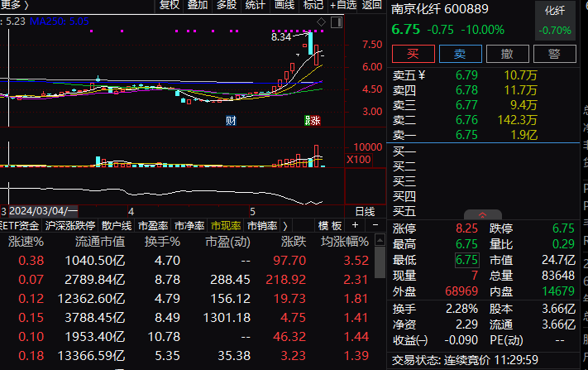The image size is (588, 370).
Task: Sort by 换手% column header
Action: 162,242
